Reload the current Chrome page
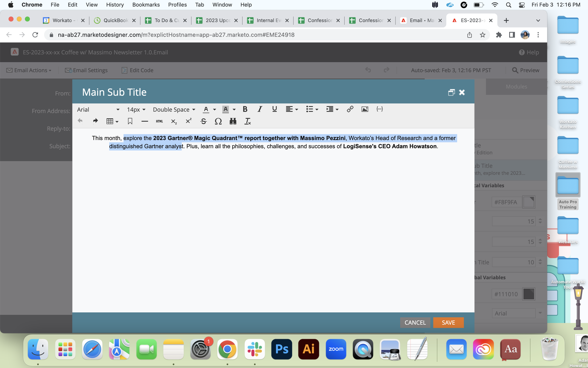Viewport: 588px width, 368px height. pos(35,35)
